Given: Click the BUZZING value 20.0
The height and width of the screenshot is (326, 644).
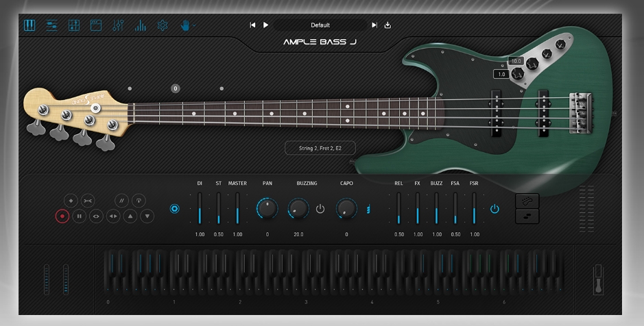Looking at the screenshot, I should 298,234.
